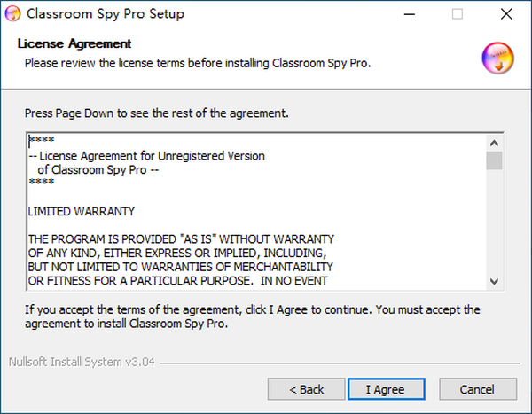Click the "THE PROGRAM IS PROVIDED" text line
532x414 pixels.
pos(181,239)
